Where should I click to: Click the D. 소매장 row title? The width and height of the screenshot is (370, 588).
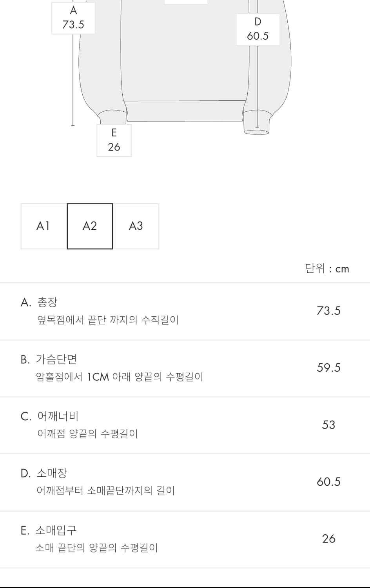pos(44,473)
